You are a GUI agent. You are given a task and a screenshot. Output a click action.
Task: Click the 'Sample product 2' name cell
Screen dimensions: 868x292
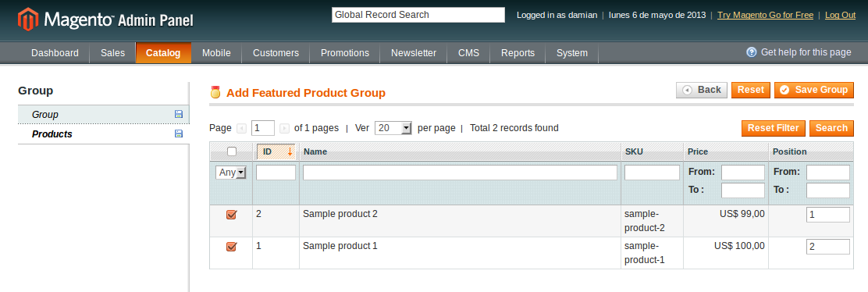click(x=460, y=221)
